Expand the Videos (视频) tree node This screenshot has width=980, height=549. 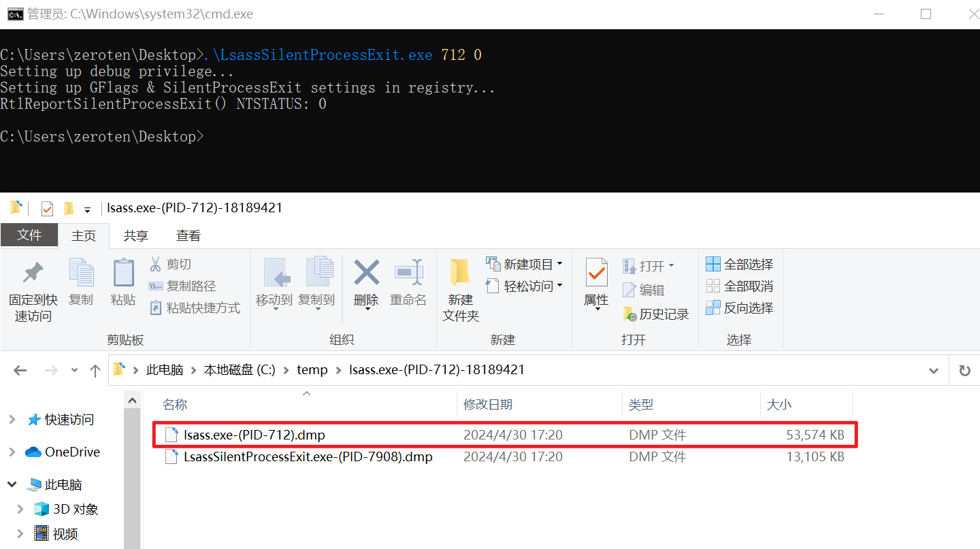pos(21,534)
